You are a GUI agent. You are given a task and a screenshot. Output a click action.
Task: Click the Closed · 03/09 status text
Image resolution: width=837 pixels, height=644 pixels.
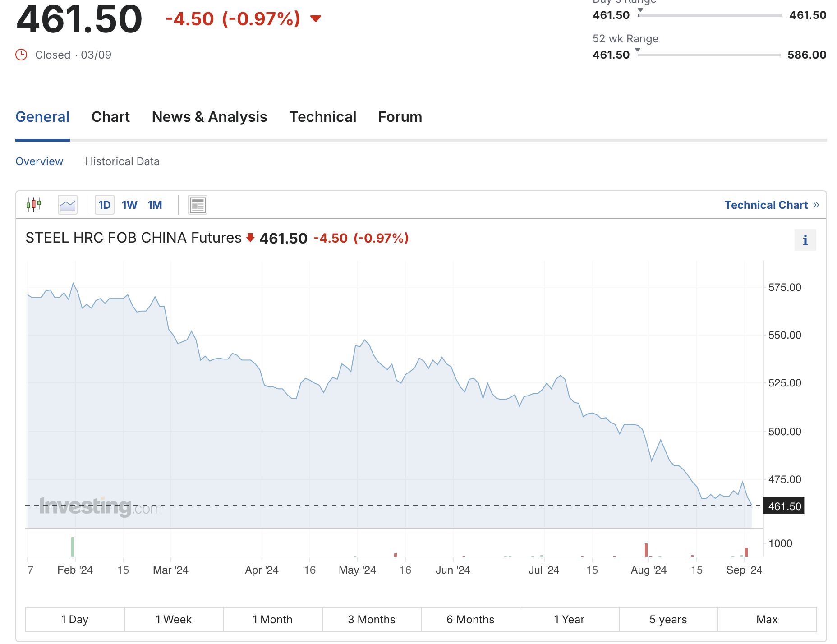[x=73, y=55]
